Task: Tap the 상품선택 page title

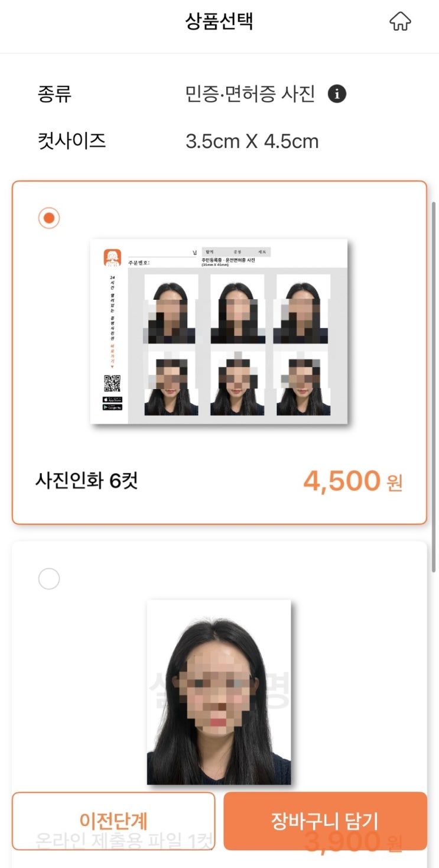Action: point(219,21)
